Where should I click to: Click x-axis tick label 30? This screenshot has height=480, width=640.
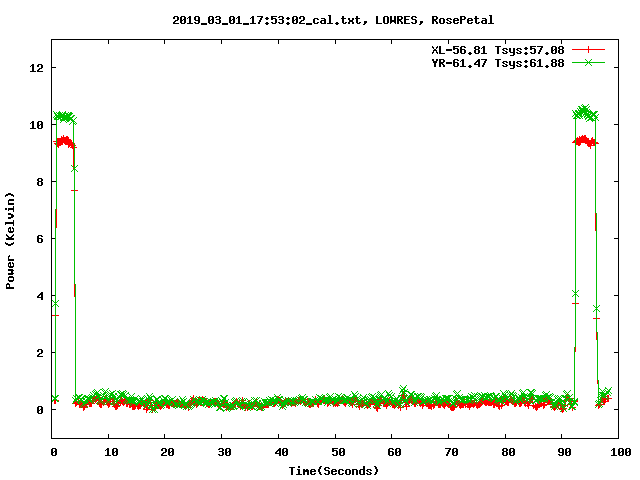click(x=224, y=452)
